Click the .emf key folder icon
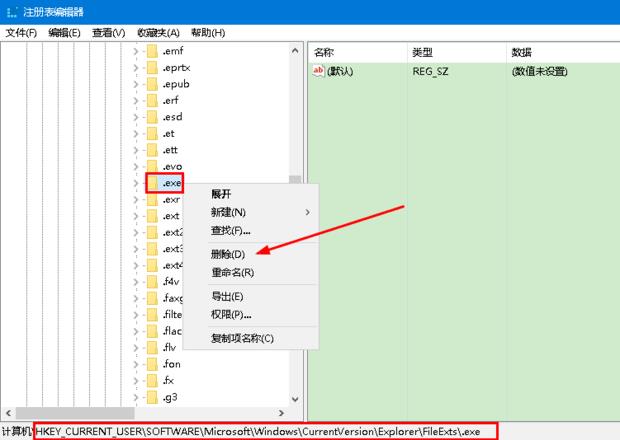Image resolution: width=620 pixels, height=440 pixels. (152, 51)
